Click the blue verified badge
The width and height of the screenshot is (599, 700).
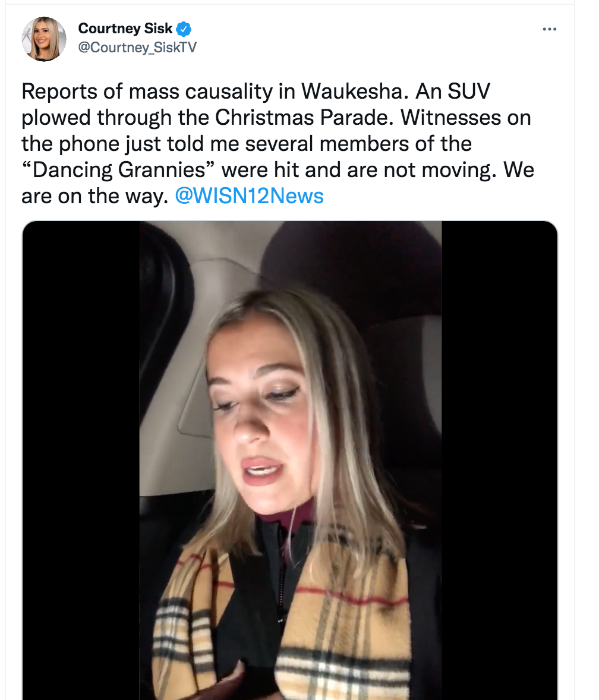(x=185, y=29)
